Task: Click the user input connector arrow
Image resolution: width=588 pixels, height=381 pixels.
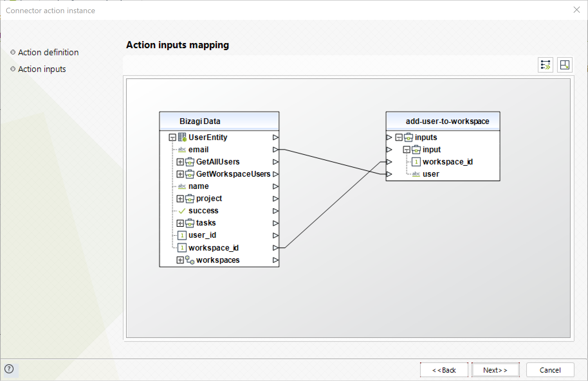Action: click(389, 174)
